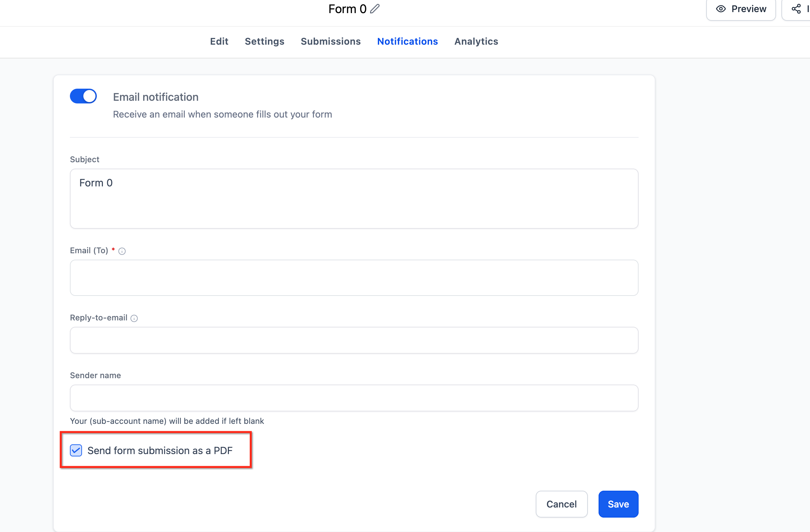Click the pencil icon beside Form 0 title

(x=375, y=9)
